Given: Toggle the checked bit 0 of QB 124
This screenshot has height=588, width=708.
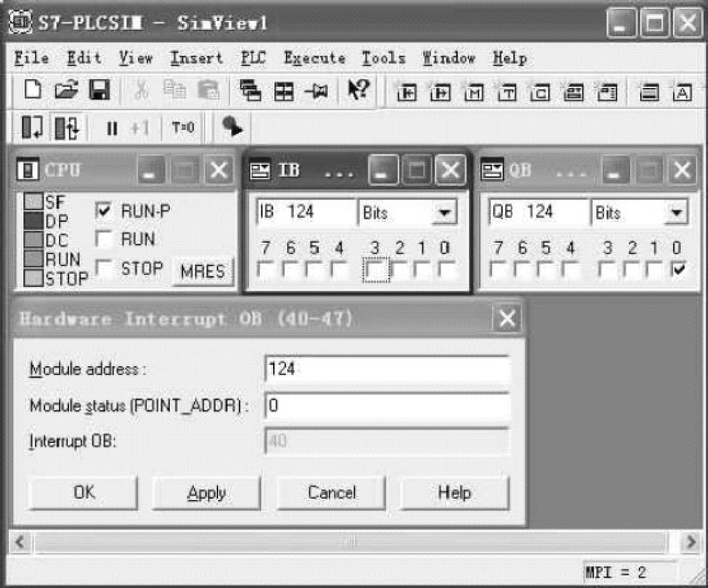Looking at the screenshot, I should (x=679, y=271).
